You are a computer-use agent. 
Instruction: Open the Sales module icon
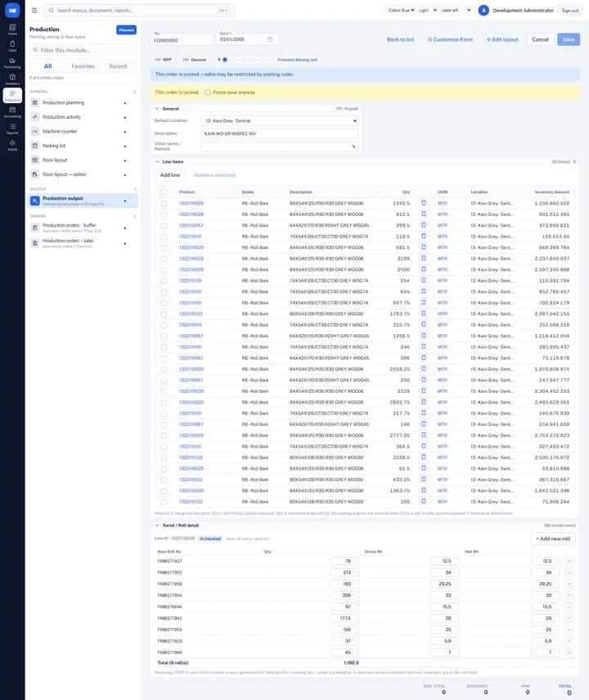click(x=12, y=46)
